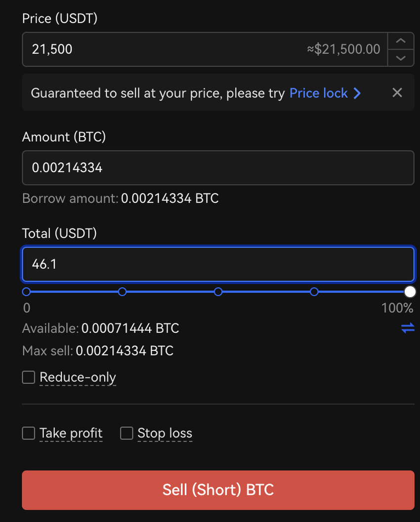Click the Amount (BTC) input field
The width and height of the screenshot is (420, 522).
(x=217, y=168)
